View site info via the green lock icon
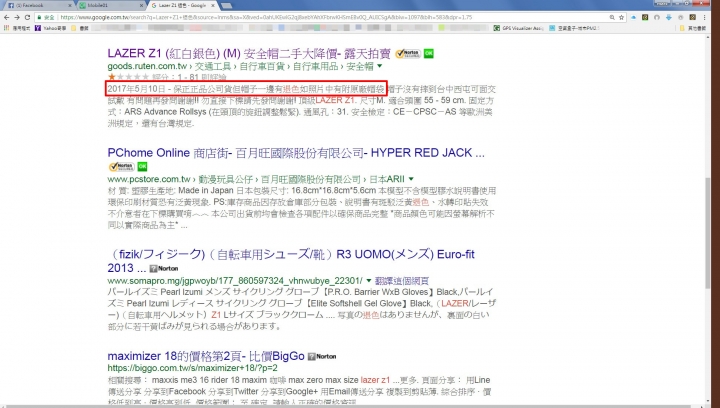The height and width of the screenshot is (408, 720). click(x=40, y=17)
